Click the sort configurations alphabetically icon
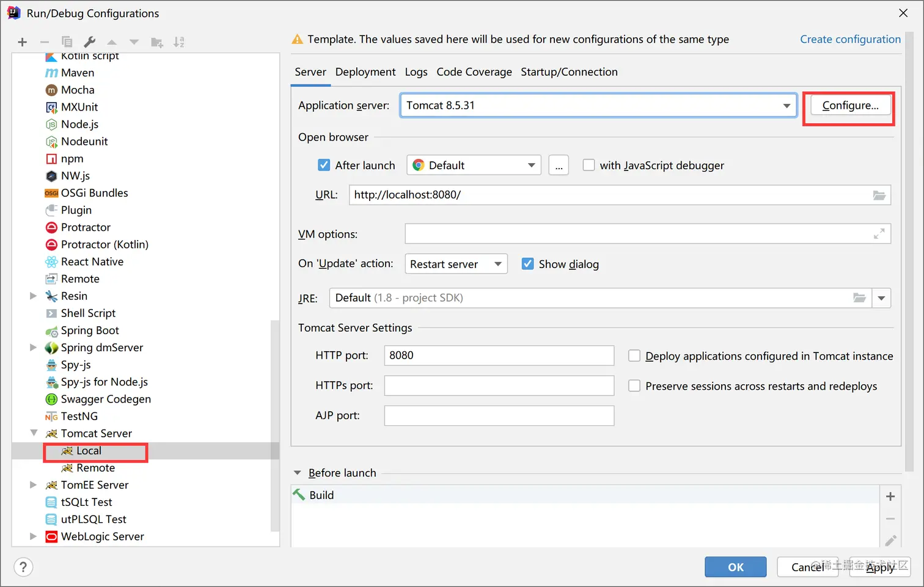 click(x=178, y=42)
